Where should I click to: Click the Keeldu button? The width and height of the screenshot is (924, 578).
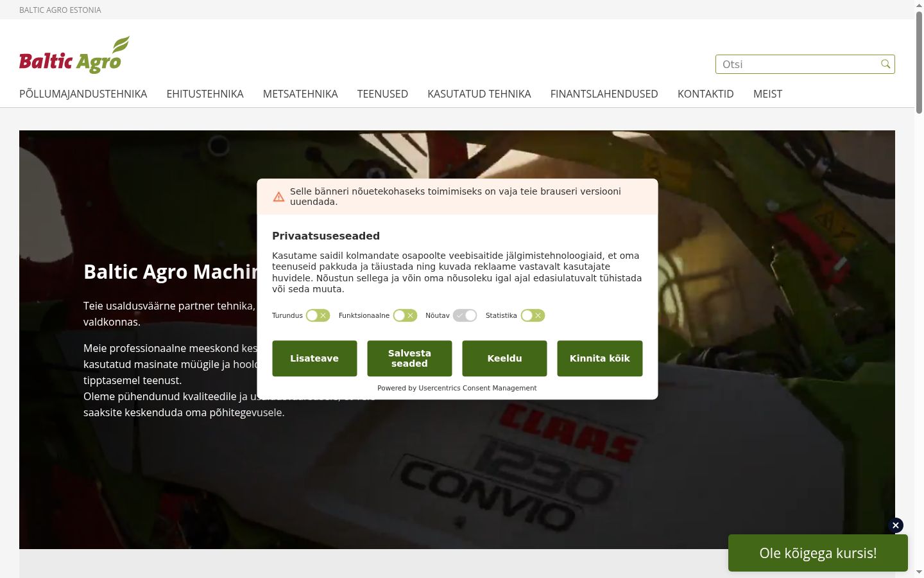pyautogui.click(x=504, y=358)
